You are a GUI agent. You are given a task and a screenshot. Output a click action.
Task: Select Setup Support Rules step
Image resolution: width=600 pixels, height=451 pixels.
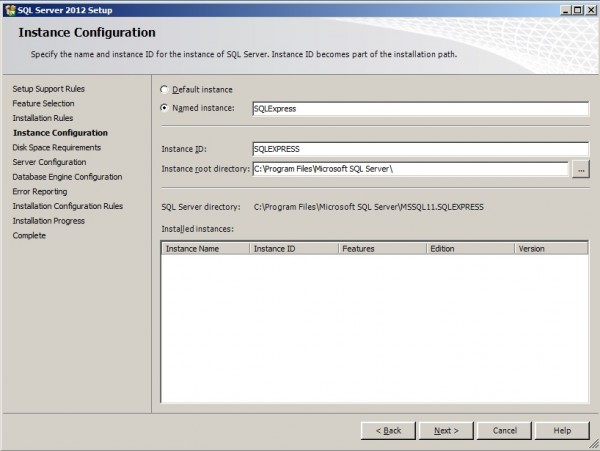(49, 89)
